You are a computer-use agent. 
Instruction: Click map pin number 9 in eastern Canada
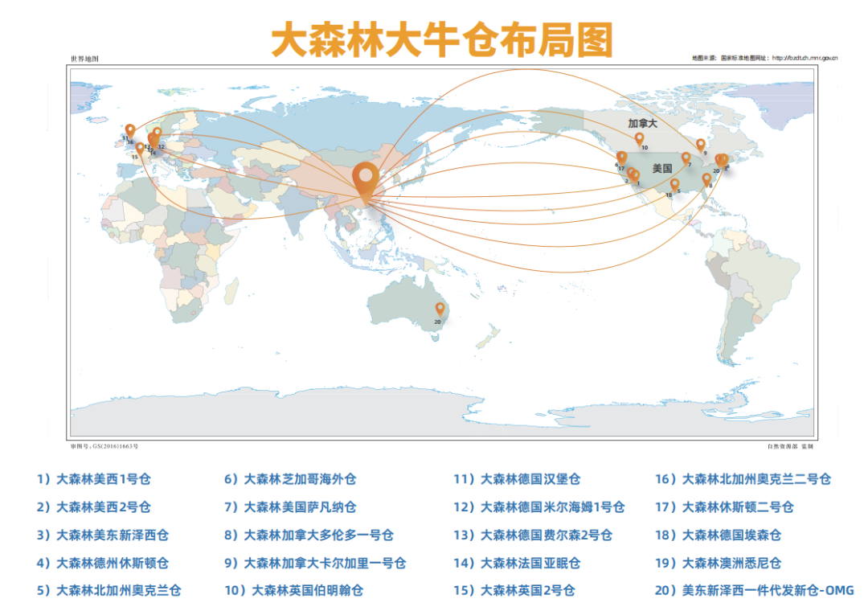701,144
